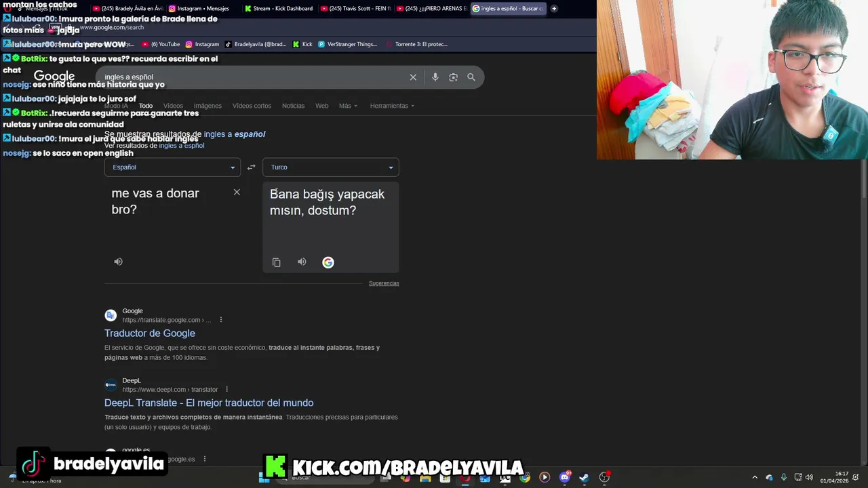Open the VerStranger Things bookmark
Screen dimensions: 868x488
(347, 44)
